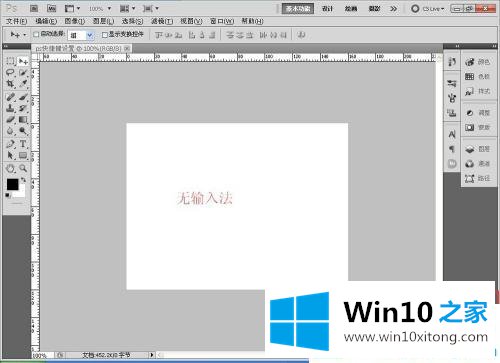Screen dimensions: 500x363
Task: Open the 窗口(W) menu
Action: 222,21
